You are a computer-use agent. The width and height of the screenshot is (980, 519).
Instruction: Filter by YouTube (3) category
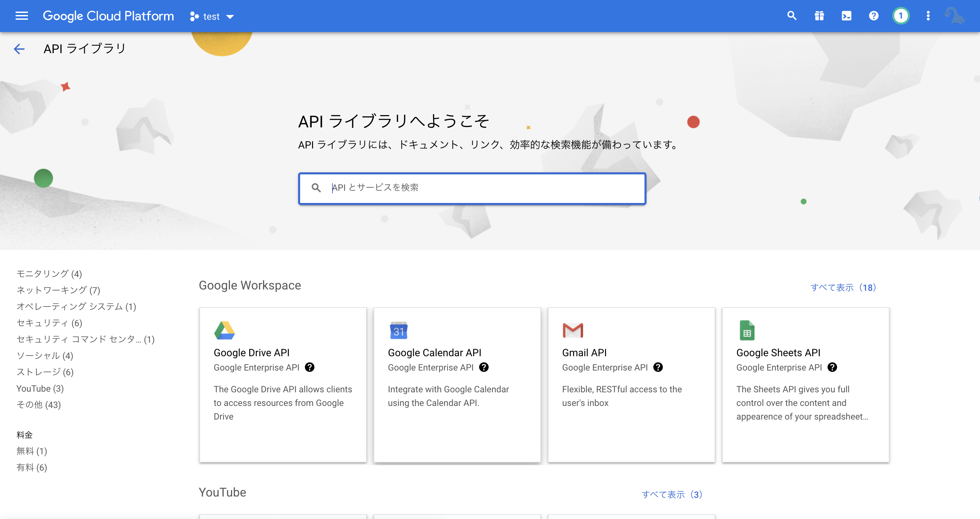coord(40,388)
